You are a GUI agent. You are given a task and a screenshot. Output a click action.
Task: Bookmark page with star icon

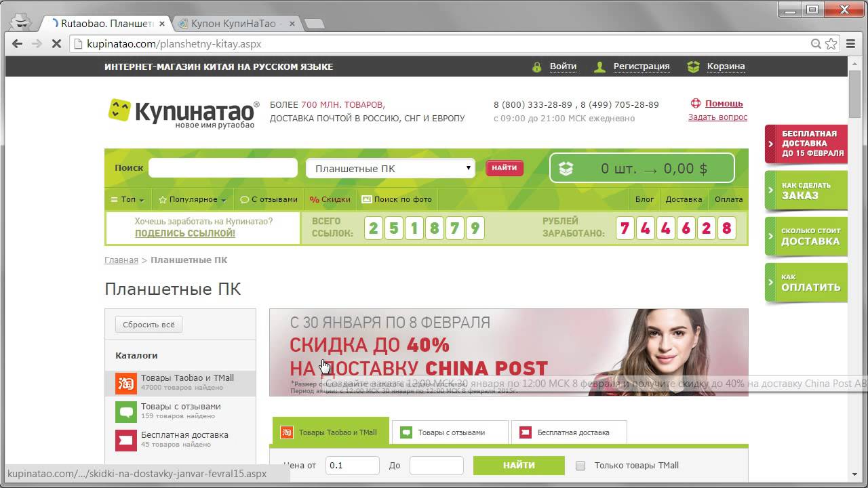pyautogui.click(x=831, y=44)
